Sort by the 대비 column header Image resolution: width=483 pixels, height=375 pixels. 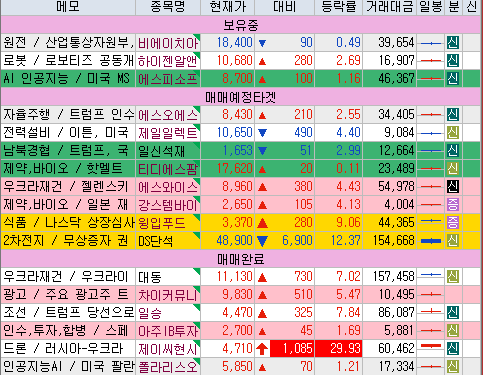tap(285, 7)
